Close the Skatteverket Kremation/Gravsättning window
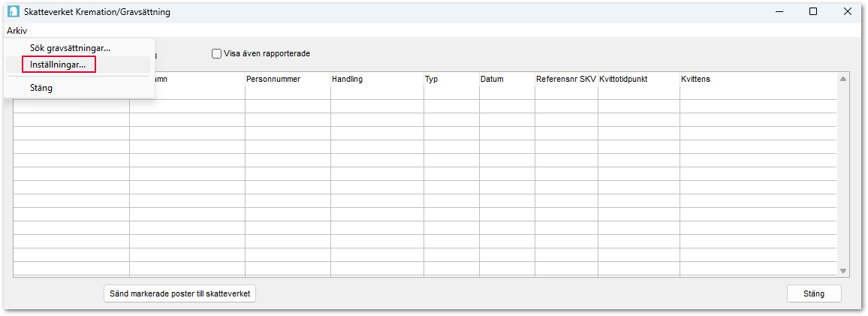This screenshot has width=868, height=316. (x=847, y=11)
